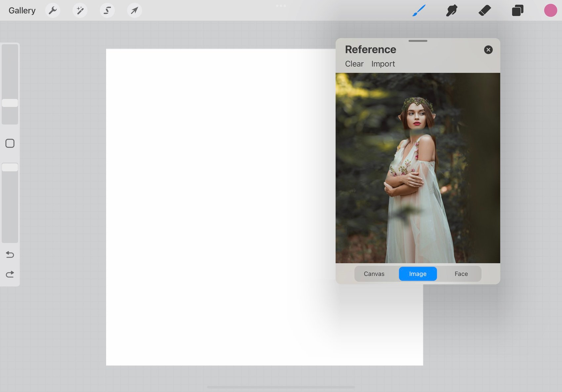
Task: Open the Actions wrench menu
Action: [x=53, y=11]
